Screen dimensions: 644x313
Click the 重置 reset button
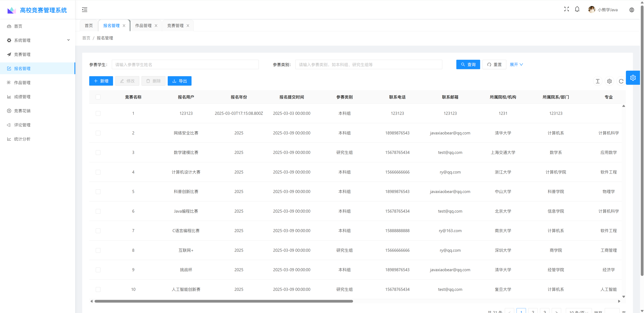tap(494, 65)
